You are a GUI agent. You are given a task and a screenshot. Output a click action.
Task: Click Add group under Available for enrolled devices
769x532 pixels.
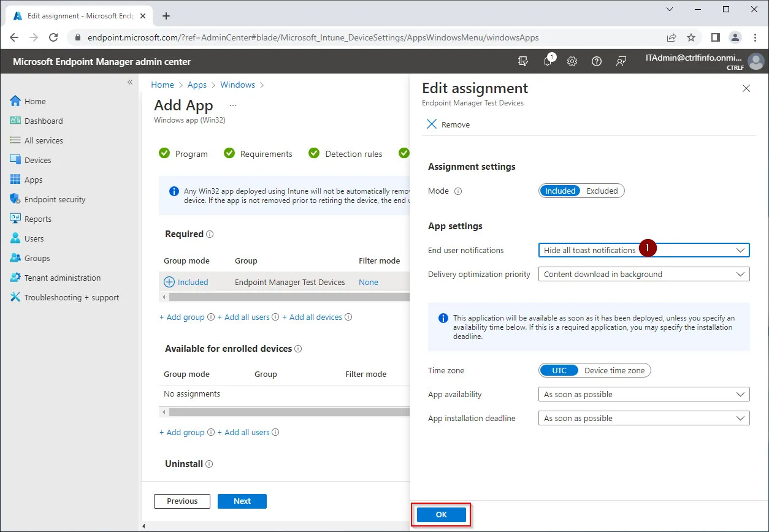182,432
